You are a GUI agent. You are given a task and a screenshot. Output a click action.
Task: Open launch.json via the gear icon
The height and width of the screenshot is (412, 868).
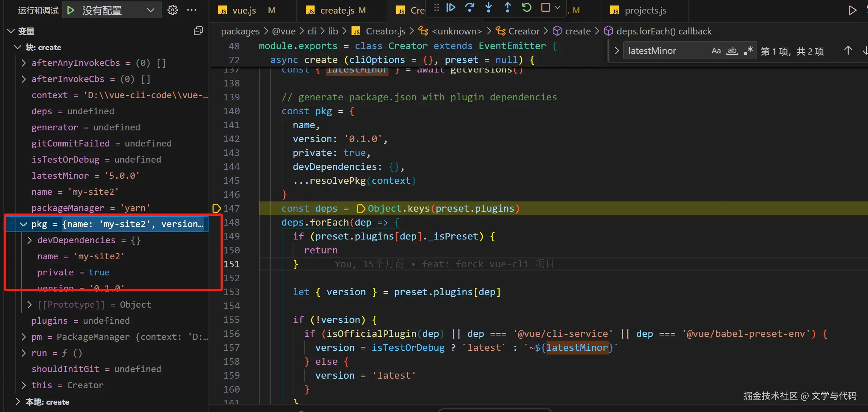tap(172, 10)
